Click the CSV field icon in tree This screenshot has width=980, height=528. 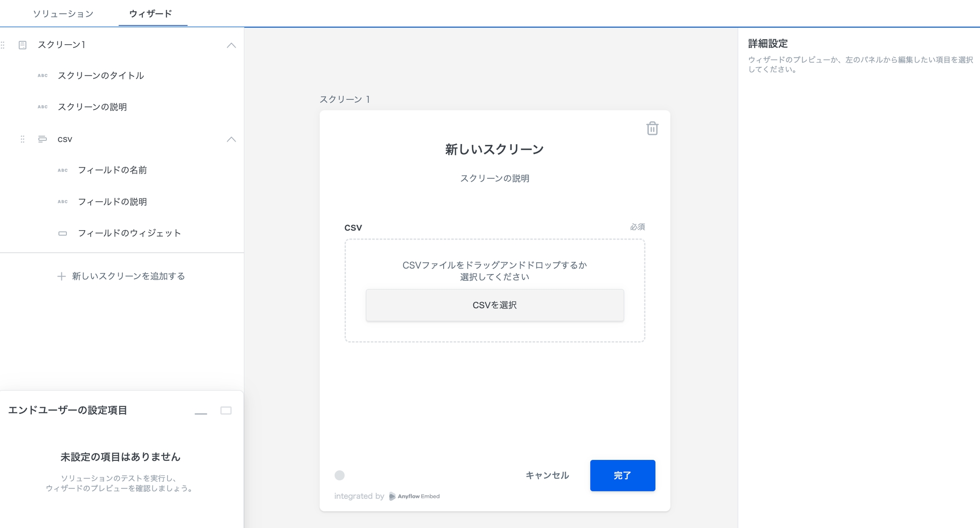pos(42,139)
